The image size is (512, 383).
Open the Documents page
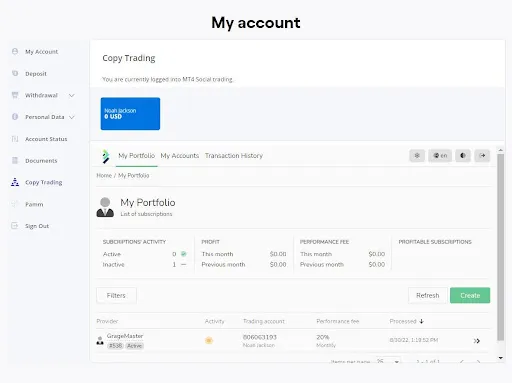pos(41,161)
